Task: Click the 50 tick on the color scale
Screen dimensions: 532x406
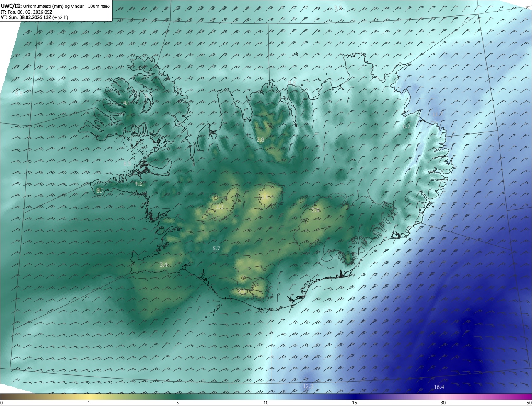Action: pyautogui.click(x=529, y=403)
